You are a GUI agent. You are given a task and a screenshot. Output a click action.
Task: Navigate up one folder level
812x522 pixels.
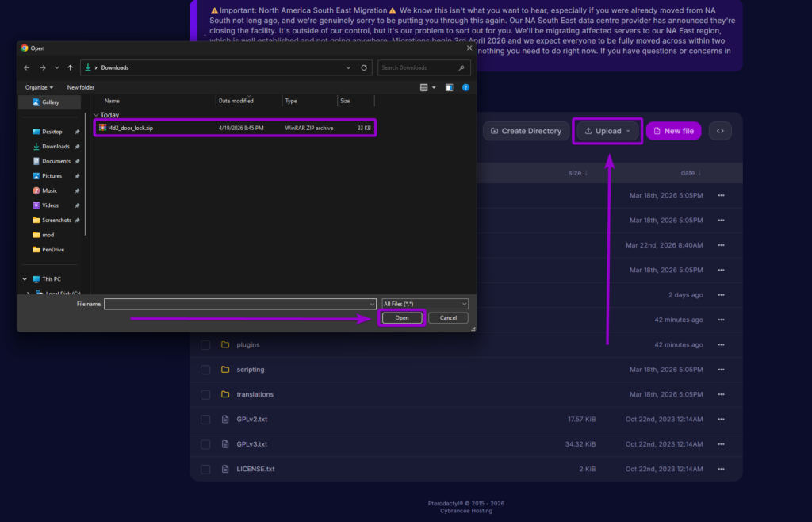pyautogui.click(x=69, y=67)
